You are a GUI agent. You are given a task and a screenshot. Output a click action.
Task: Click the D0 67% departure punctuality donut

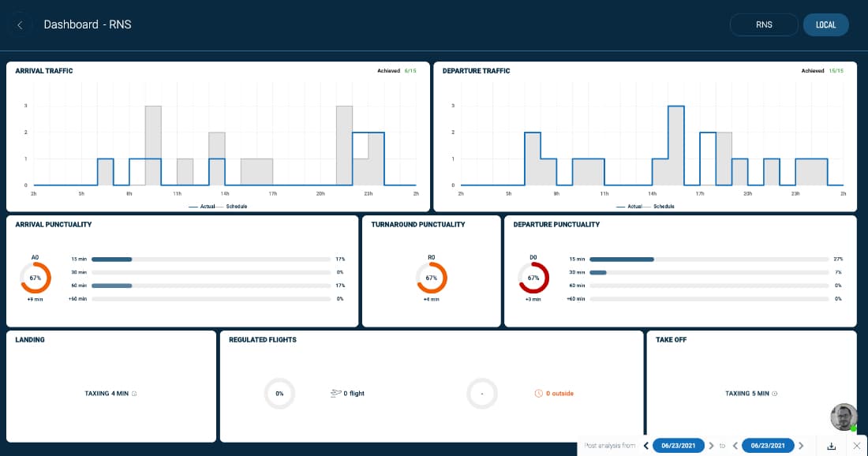click(x=533, y=278)
